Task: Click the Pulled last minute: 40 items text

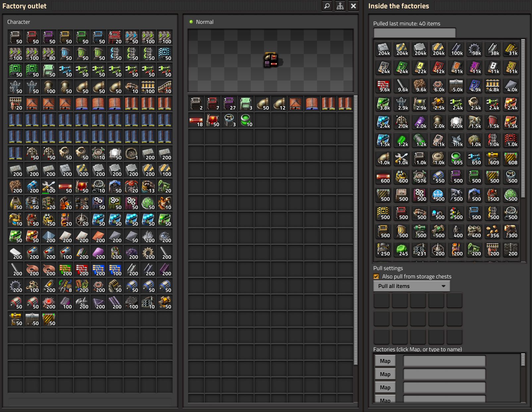Action: (407, 24)
